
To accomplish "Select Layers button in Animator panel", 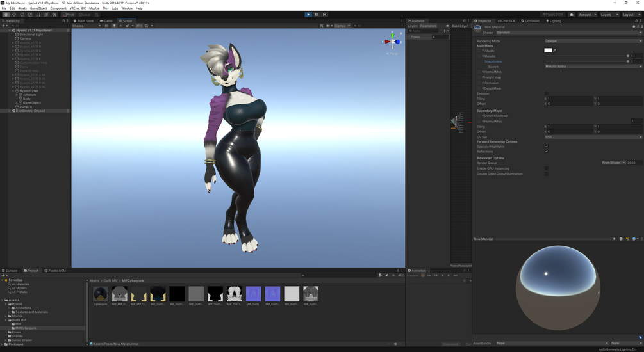I will 413,26.
